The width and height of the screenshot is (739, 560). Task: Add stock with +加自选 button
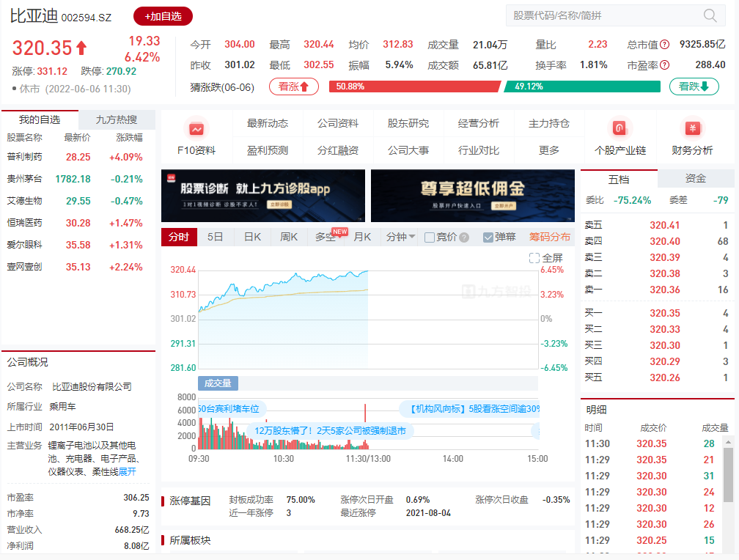click(x=163, y=16)
